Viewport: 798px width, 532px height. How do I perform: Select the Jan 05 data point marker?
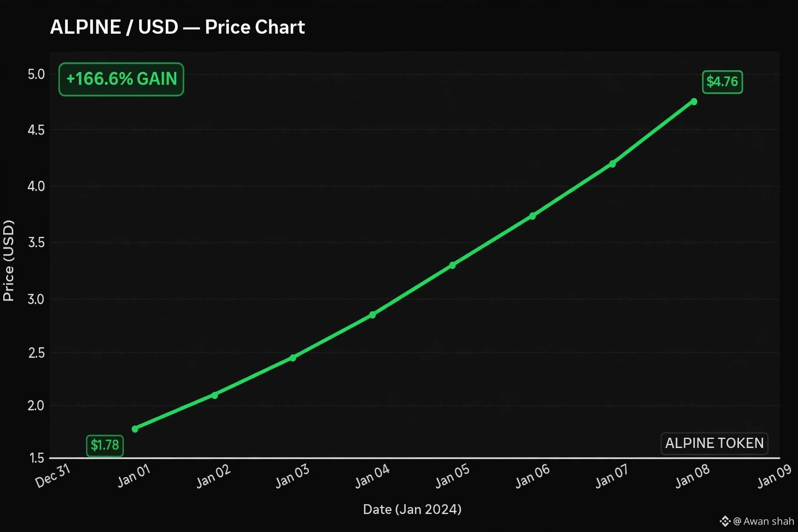[x=453, y=265]
